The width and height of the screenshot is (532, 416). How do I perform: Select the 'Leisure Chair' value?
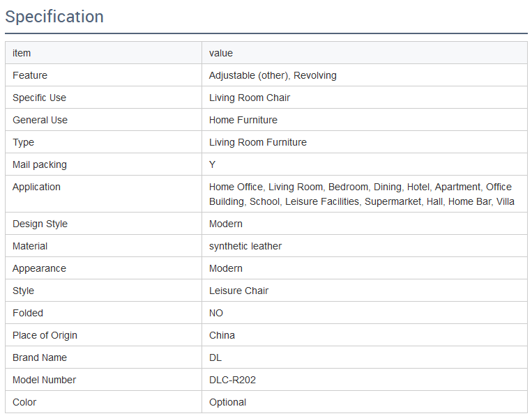239,291
